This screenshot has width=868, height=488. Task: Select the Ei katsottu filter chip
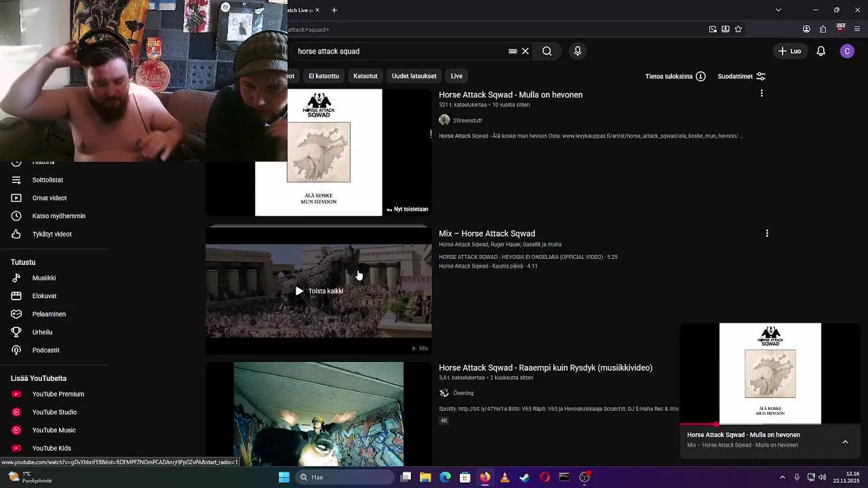(x=323, y=76)
